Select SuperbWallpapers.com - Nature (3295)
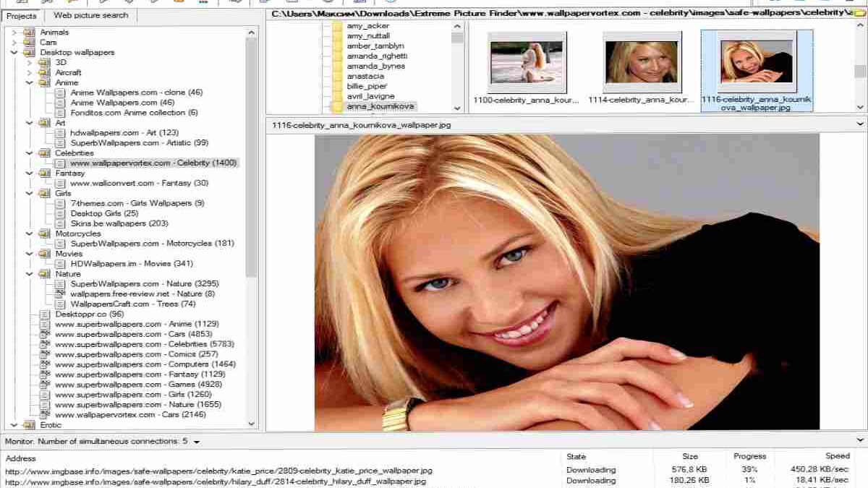The image size is (868, 488). pos(145,284)
